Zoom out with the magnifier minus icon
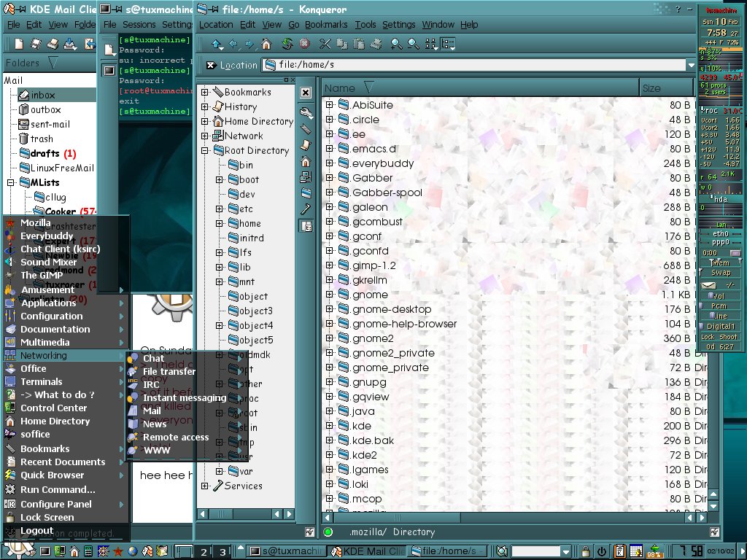 [413, 44]
